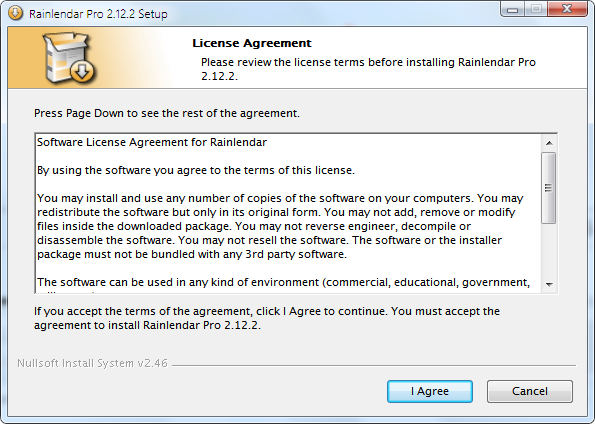Click the 'Software License Agreement for Rainlendar' line
Viewport: 595px width, 424px height.
[x=152, y=142]
